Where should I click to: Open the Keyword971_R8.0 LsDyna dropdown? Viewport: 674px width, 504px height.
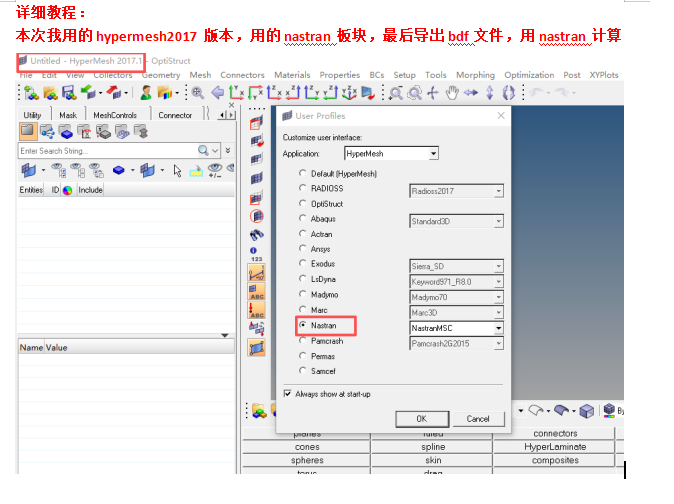[x=498, y=282]
